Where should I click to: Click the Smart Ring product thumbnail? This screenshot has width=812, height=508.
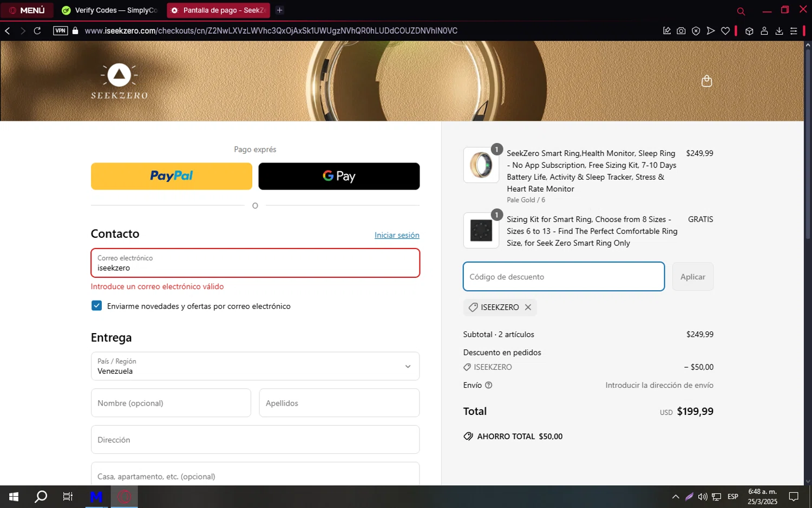tap(481, 165)
